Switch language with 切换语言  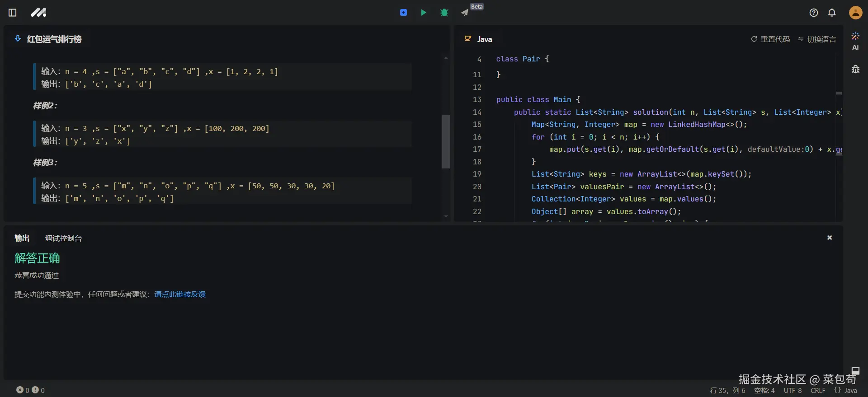[817, 39]
